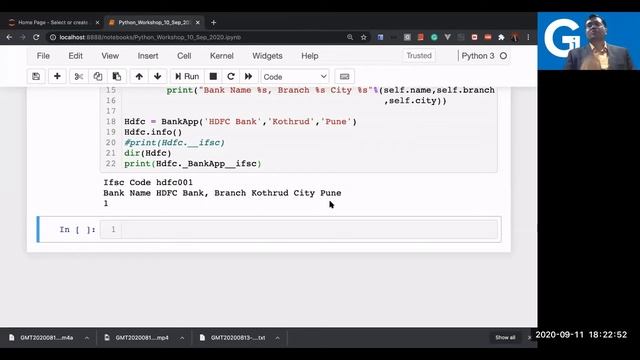Open the View menu
The width and height of the screenshot is (640, 360).
point(110,56)
